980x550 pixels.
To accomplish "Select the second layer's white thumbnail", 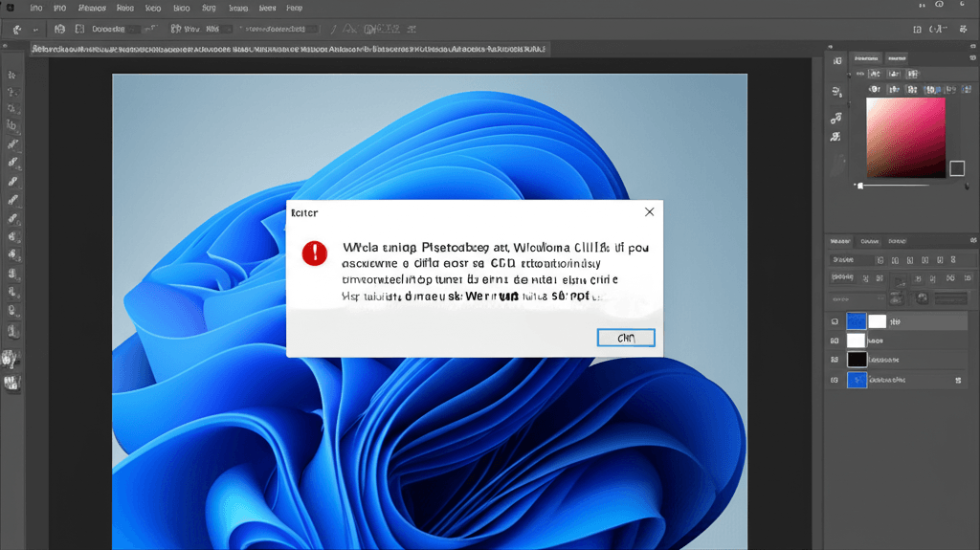I will click(856, 341).
